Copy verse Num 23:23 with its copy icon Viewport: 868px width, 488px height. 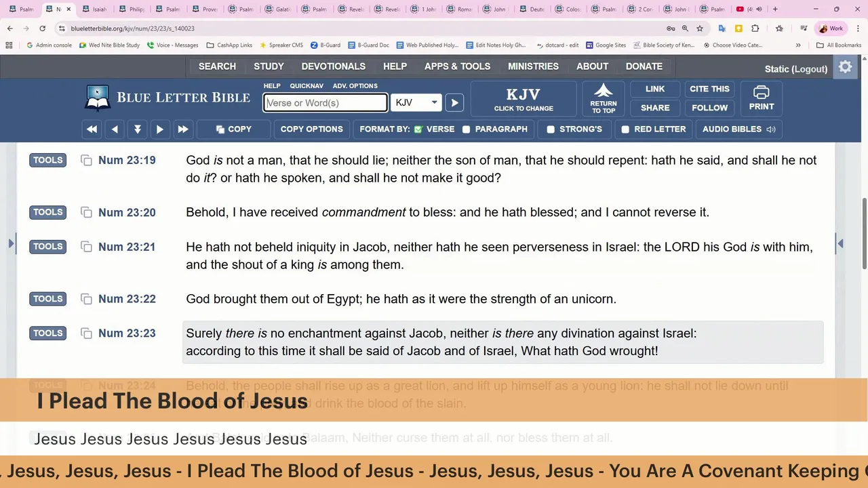pos(86,333)
